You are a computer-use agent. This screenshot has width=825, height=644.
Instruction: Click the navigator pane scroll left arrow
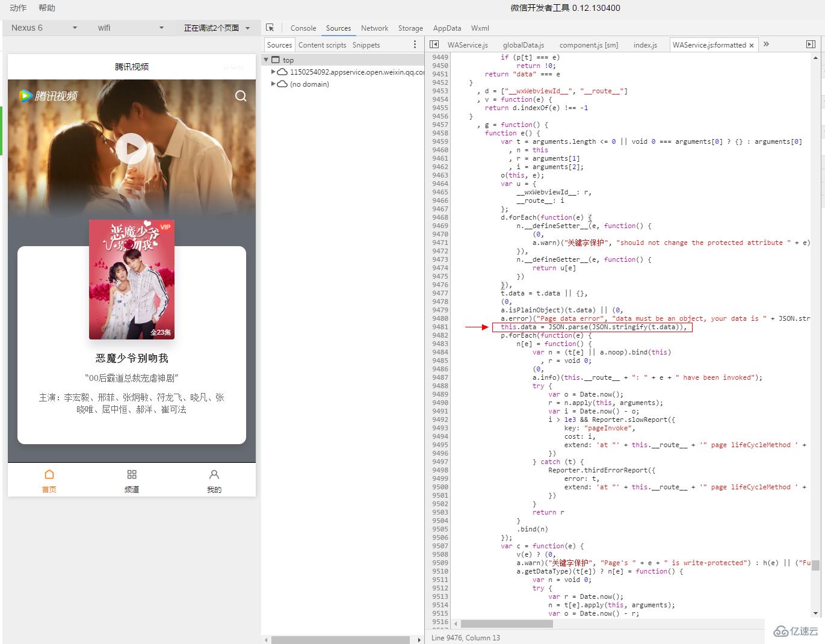267,640
